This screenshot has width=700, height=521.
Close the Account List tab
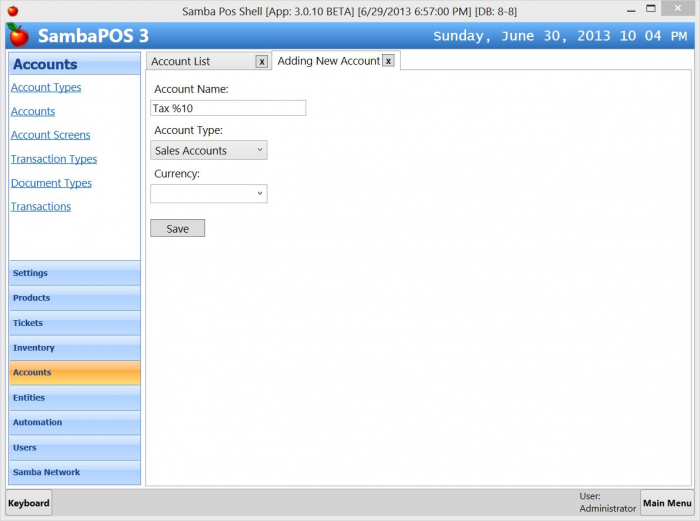261,62
